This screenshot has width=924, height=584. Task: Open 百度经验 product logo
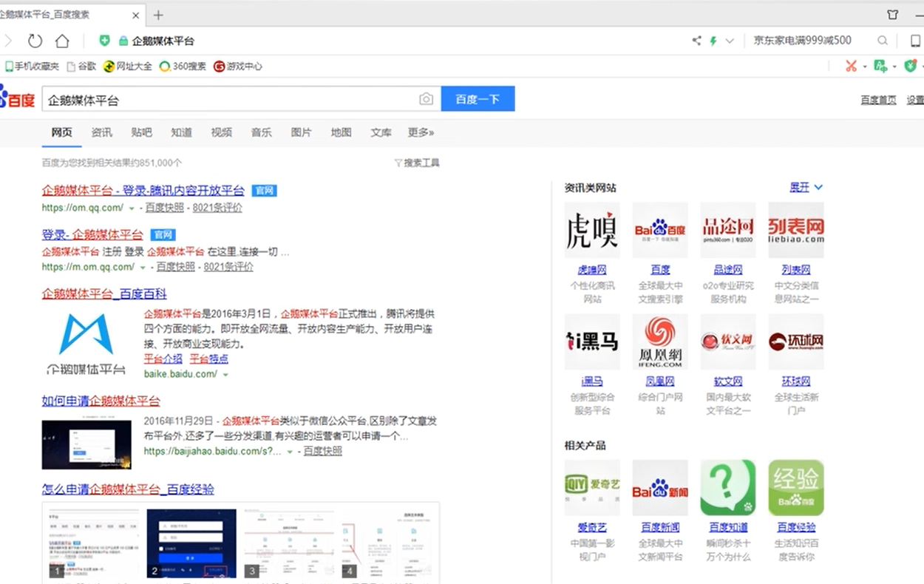point(796,488)
